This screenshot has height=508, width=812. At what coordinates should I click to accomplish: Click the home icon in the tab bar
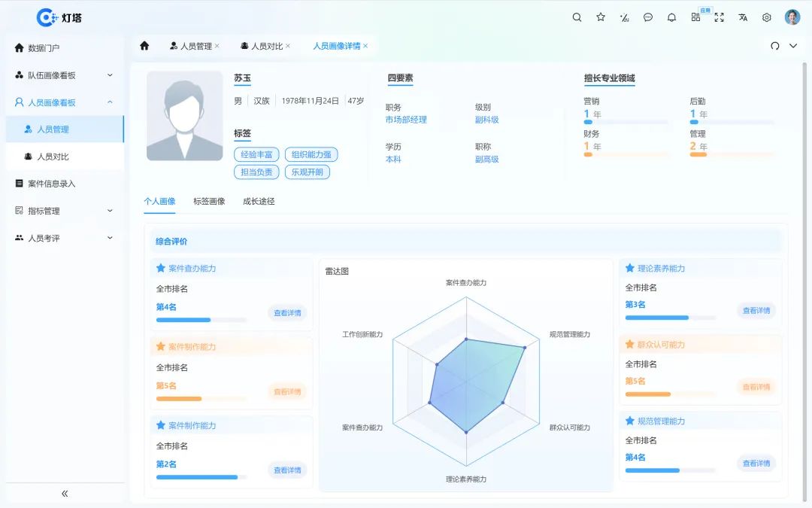(143, 46)
